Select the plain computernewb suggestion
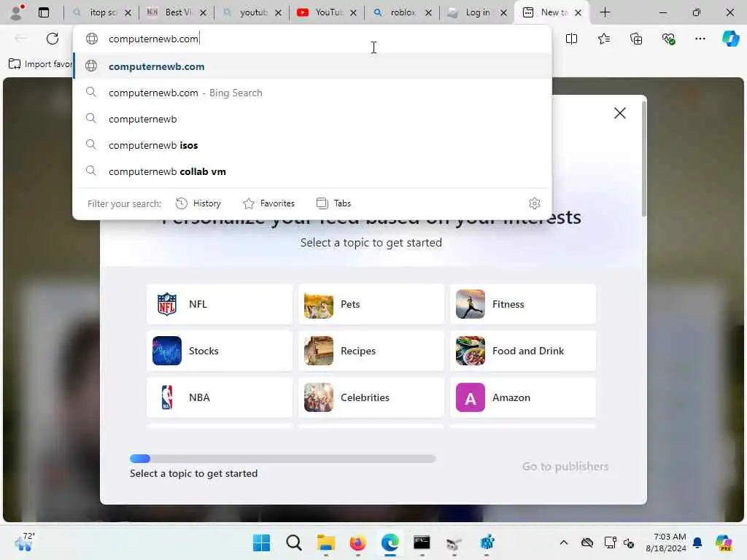The image size is (747, 560). click(312, 119)
